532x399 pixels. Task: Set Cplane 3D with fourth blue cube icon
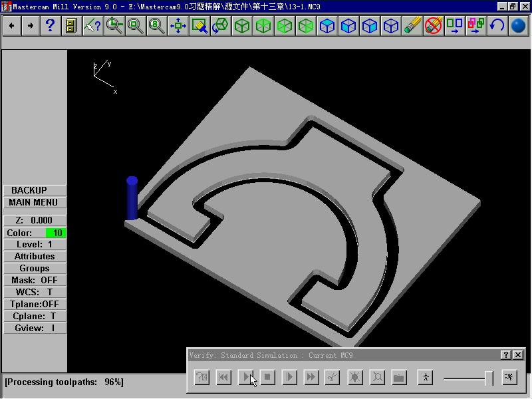tap(391, 25)
